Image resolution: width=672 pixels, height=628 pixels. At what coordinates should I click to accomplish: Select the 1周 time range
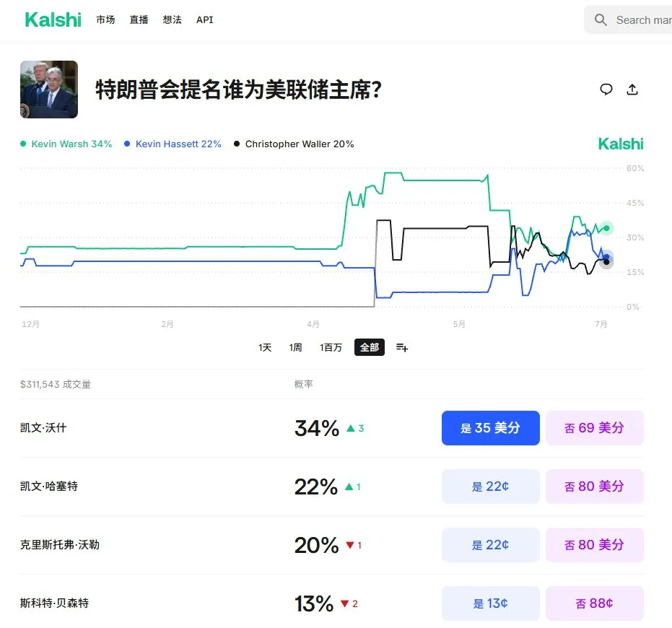pyautogui.click(x=295, y=347)
